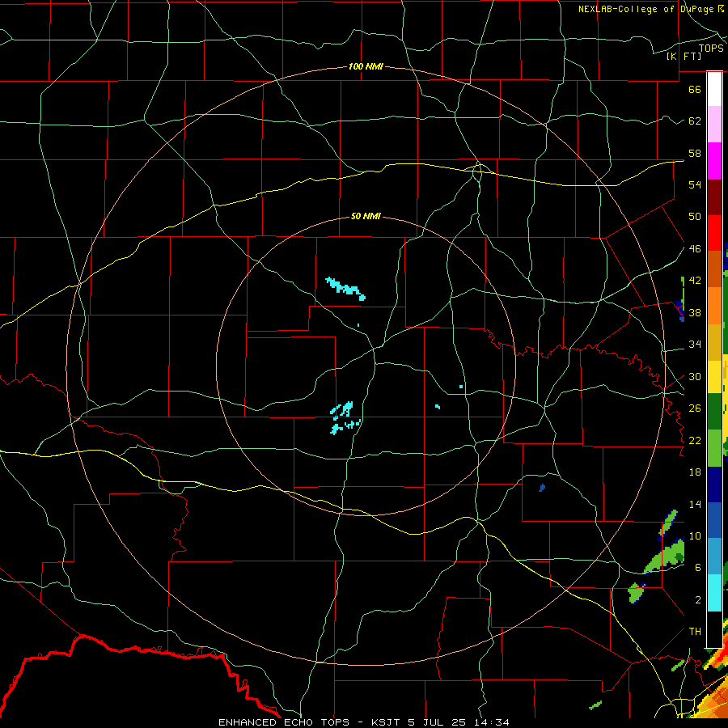Select the bright red legend swatch
728x728 pixels.
coord(714,233)
